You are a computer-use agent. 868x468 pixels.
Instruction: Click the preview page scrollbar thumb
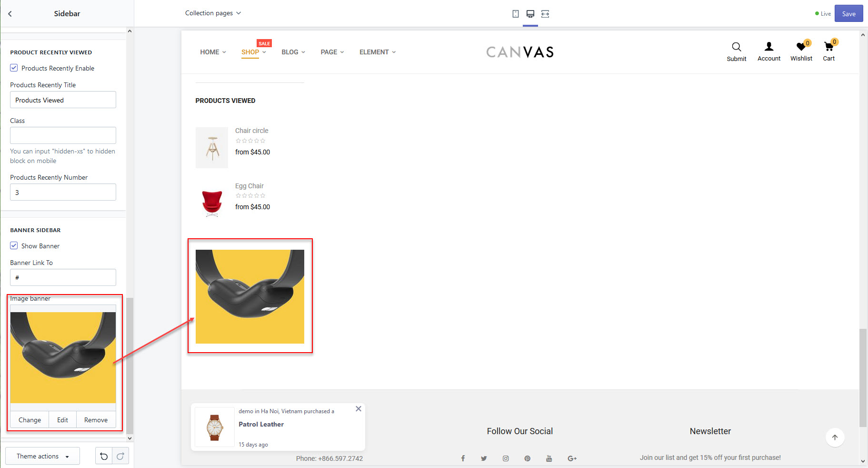(x=863, y=377)
